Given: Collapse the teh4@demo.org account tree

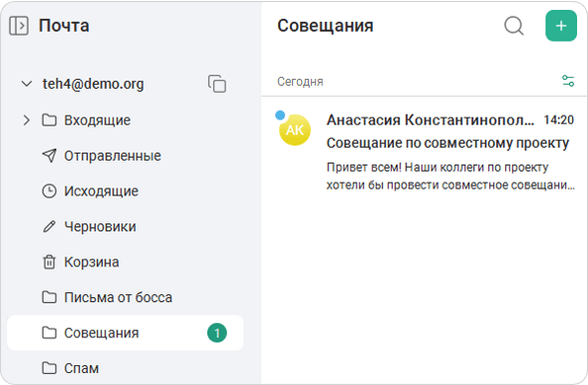Looking at the screenshot, I should click(x=26, y=84).
